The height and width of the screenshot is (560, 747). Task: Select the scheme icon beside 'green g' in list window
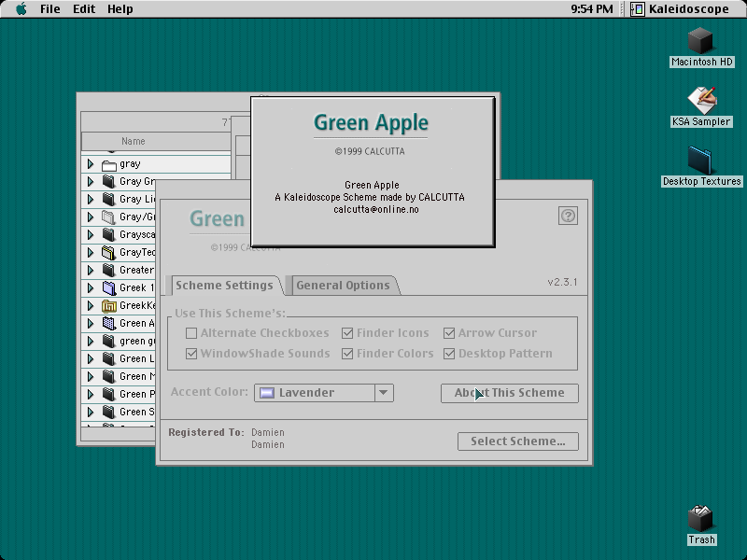(109, 341)
